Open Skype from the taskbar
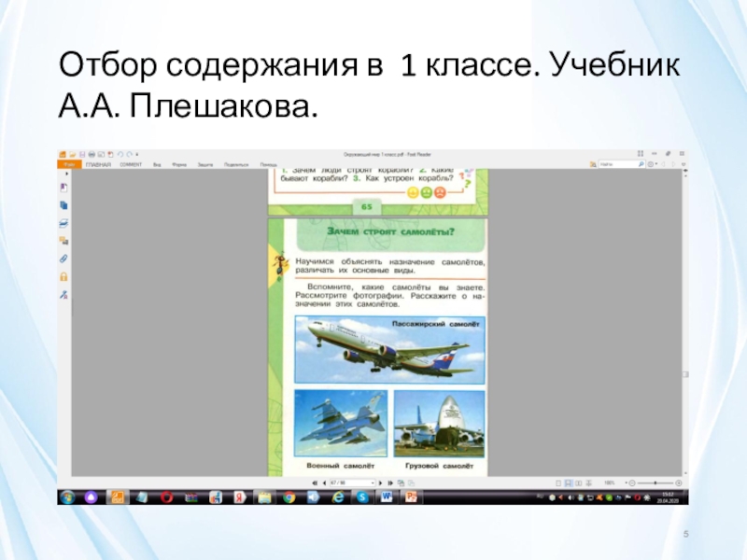The width and height of the screenshot is (747, 560). tap(362, 497)
